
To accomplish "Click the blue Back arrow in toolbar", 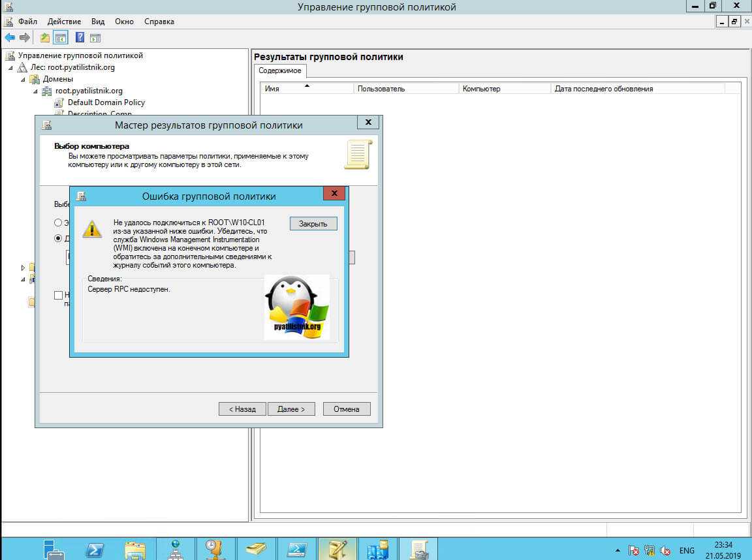I will [10, 37].
